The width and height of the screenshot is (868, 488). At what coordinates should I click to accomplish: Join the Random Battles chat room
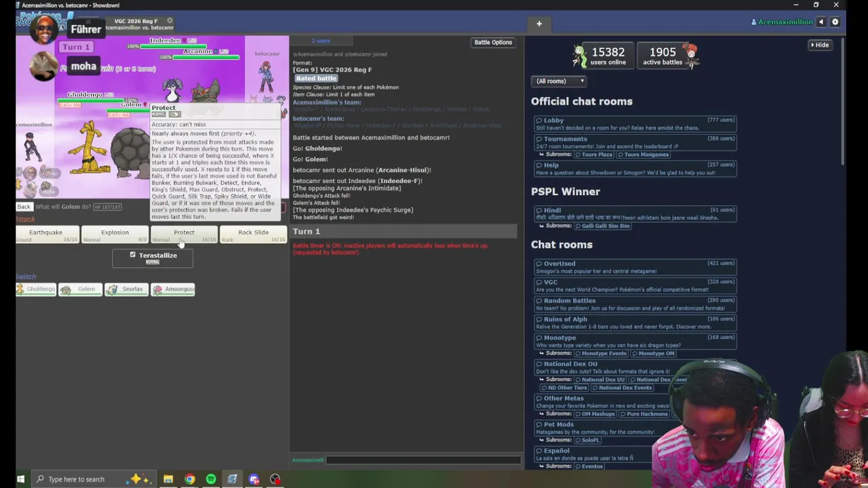click(635, 304)
